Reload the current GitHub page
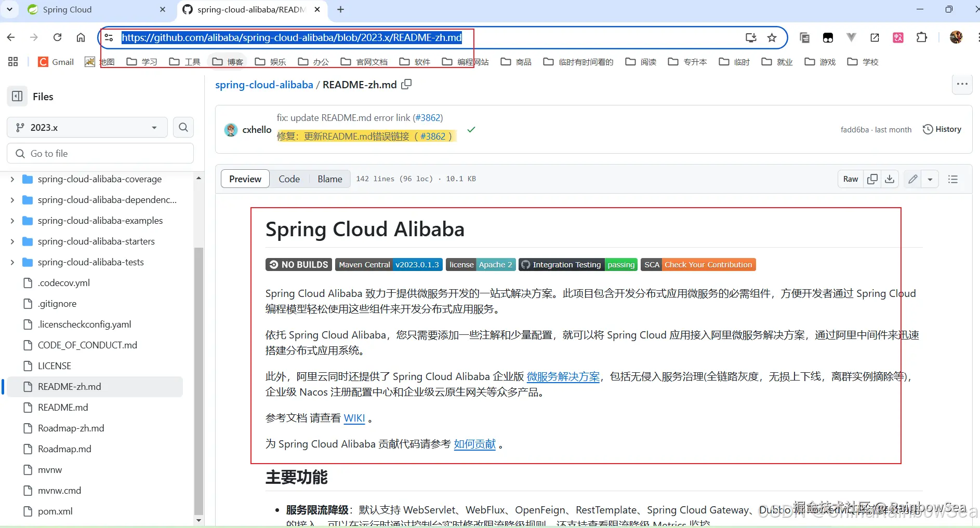Screen dimensions: 980x528 tap(57, 37)
